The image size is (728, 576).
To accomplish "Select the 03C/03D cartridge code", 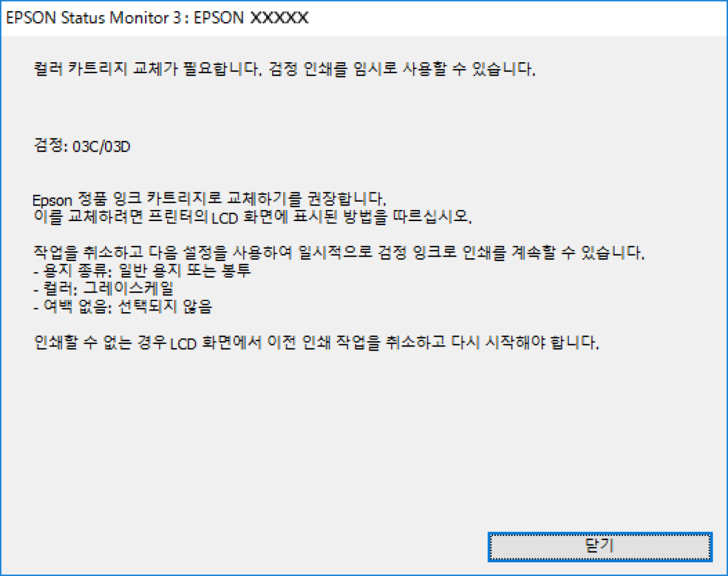I will point(102,146).
